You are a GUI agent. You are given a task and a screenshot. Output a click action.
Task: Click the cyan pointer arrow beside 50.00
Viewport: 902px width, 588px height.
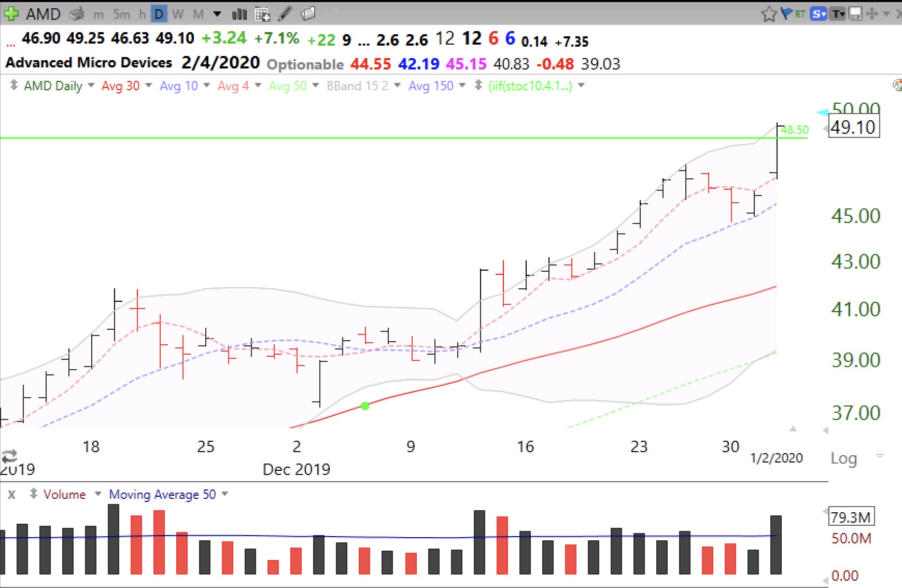tap(822, 112)
